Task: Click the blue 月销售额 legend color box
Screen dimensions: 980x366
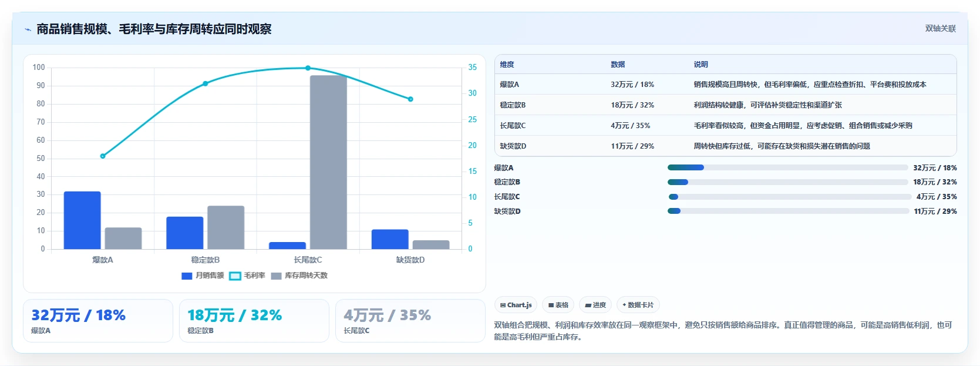Action: click(187, 276)
